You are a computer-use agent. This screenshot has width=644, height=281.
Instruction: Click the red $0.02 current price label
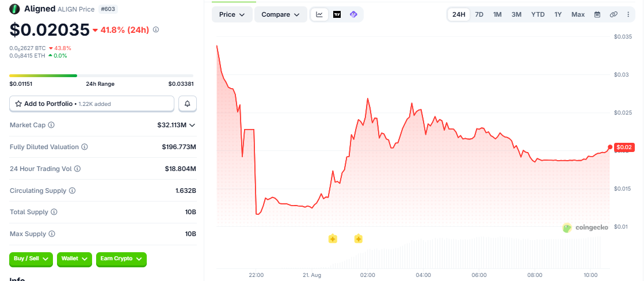point(624,147)
